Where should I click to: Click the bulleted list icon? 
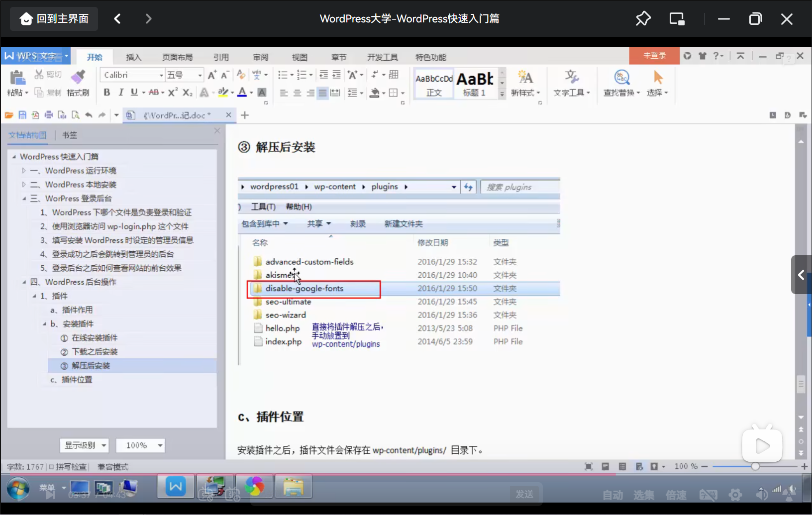tap(283, 75)
